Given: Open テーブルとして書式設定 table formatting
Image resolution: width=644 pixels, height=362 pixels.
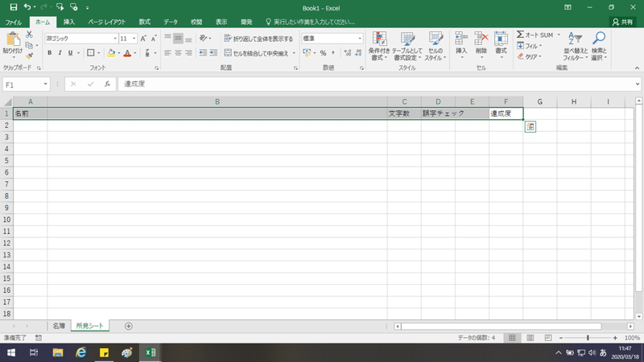Looking at the screenshot, I should (x=407, y=46).
